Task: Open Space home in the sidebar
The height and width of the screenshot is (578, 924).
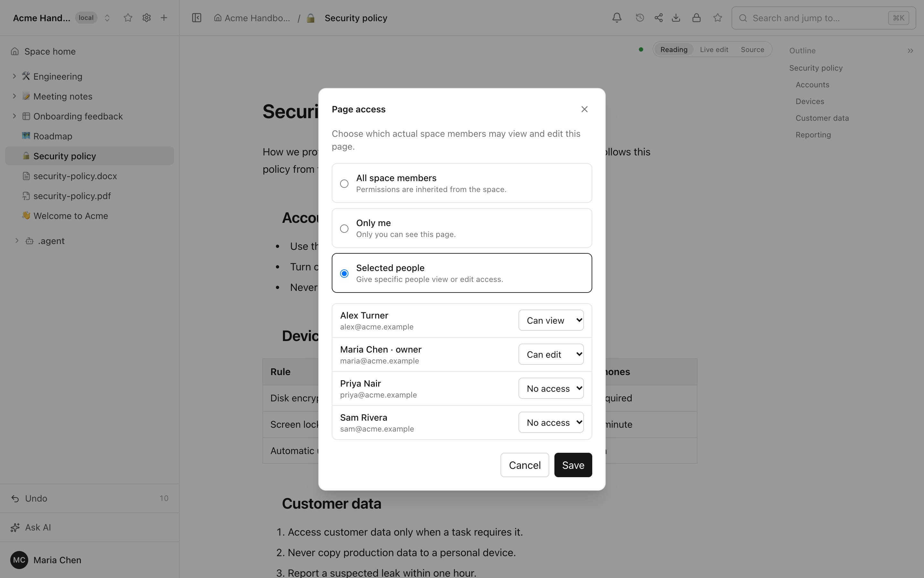Action: point(89,51)
